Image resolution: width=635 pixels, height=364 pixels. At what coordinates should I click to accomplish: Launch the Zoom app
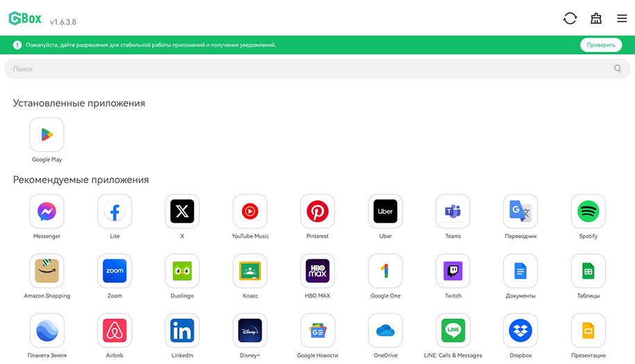point(115,271)
